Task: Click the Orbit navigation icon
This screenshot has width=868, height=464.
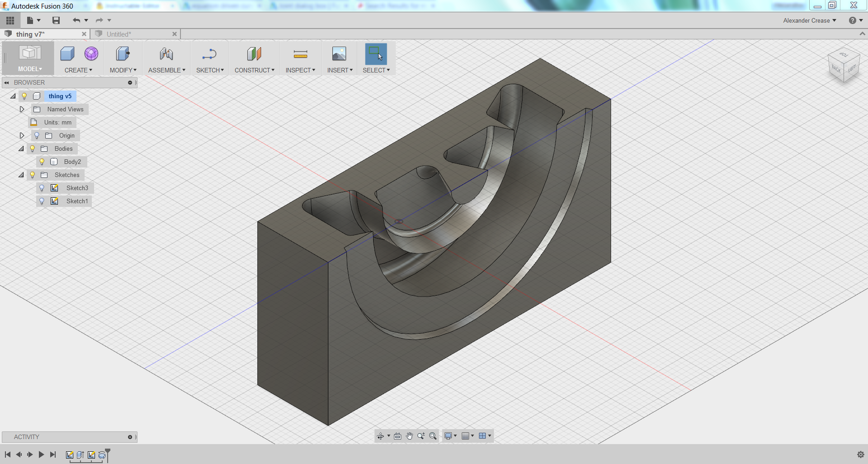Action: coord(380,436)
